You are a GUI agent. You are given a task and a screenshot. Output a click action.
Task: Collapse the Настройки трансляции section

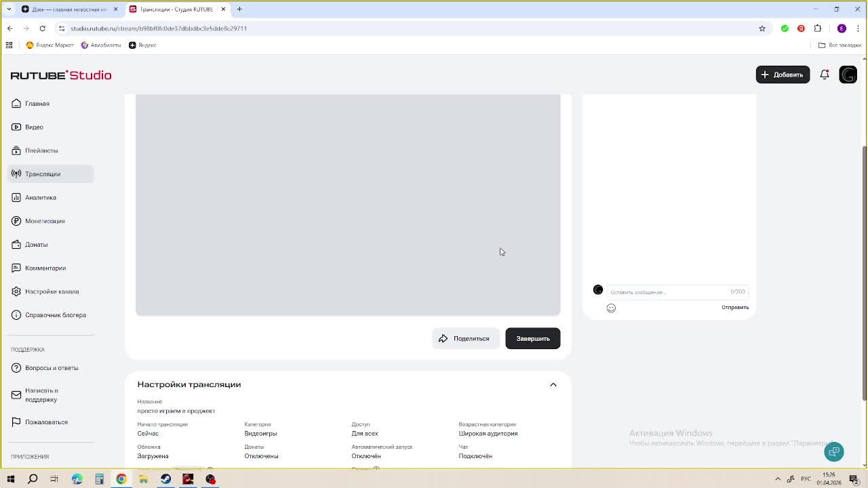pos(553,385)
